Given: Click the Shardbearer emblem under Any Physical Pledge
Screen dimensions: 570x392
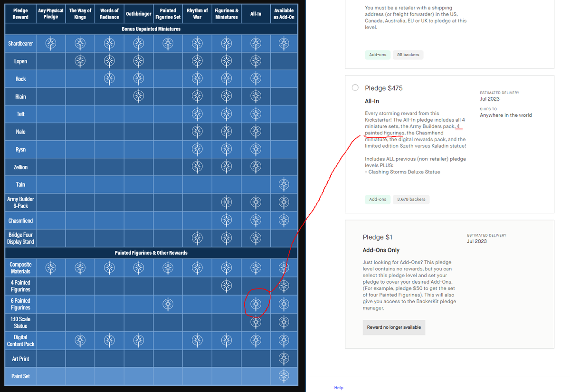Looking at the screenshot, I should 51,43.
